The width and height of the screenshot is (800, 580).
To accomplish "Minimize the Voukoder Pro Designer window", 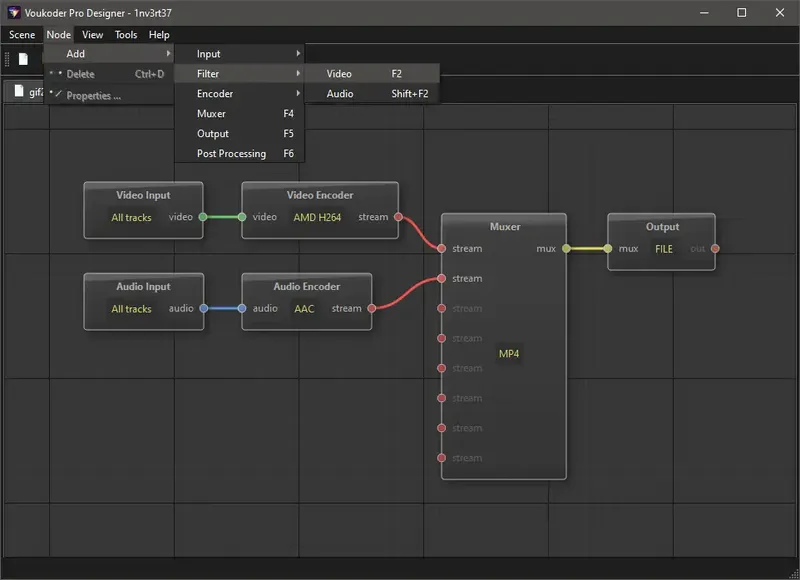I will [x=704, y=13].
